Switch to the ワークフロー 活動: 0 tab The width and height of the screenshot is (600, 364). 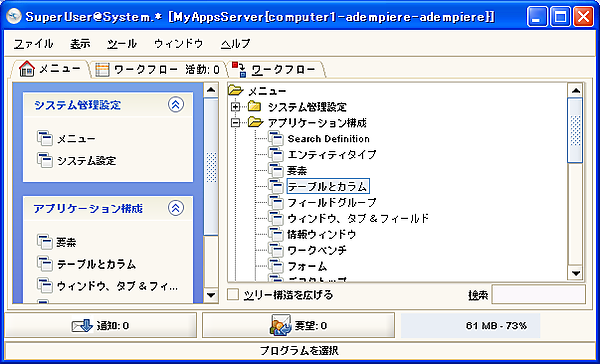point(158,70)
